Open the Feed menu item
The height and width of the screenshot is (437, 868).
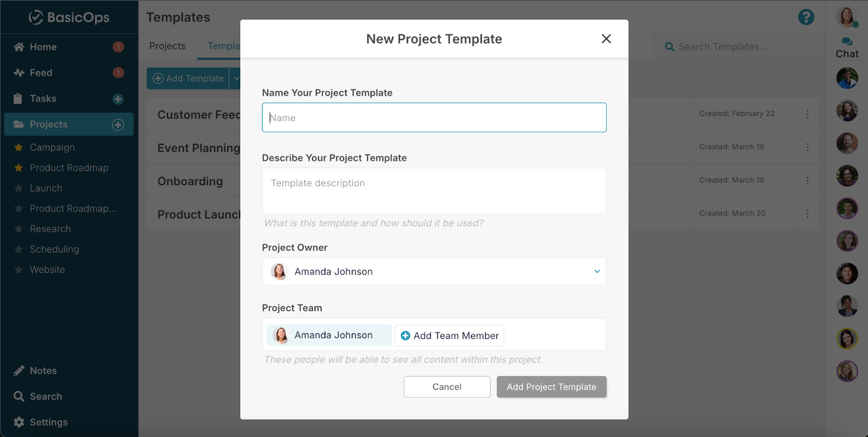[x=41, y=73]
